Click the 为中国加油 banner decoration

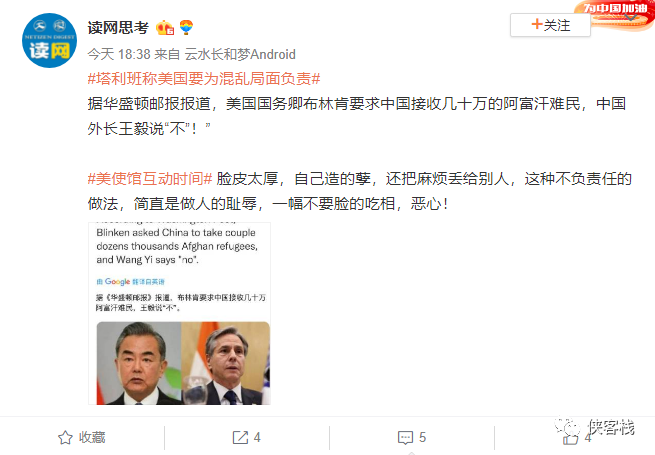point(614,15)
